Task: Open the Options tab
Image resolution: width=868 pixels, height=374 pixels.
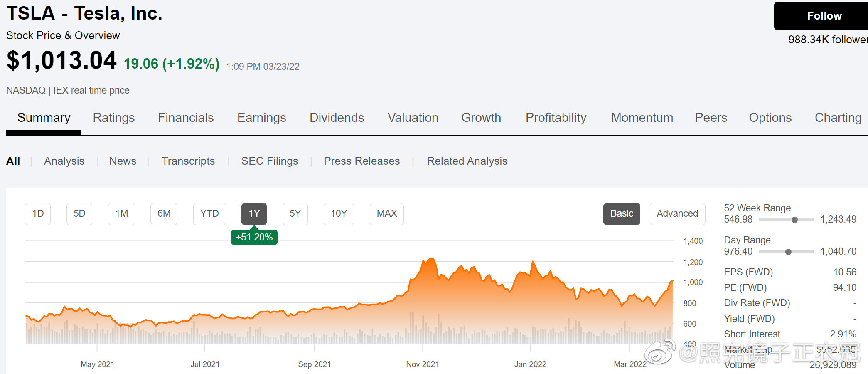Action: coord(770,118)
